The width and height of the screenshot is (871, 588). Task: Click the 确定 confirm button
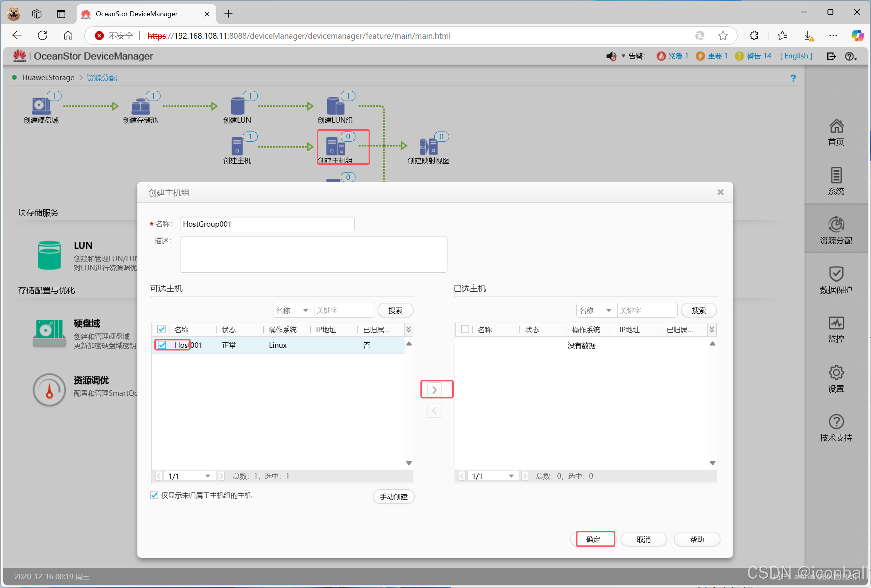click(593, 539)
